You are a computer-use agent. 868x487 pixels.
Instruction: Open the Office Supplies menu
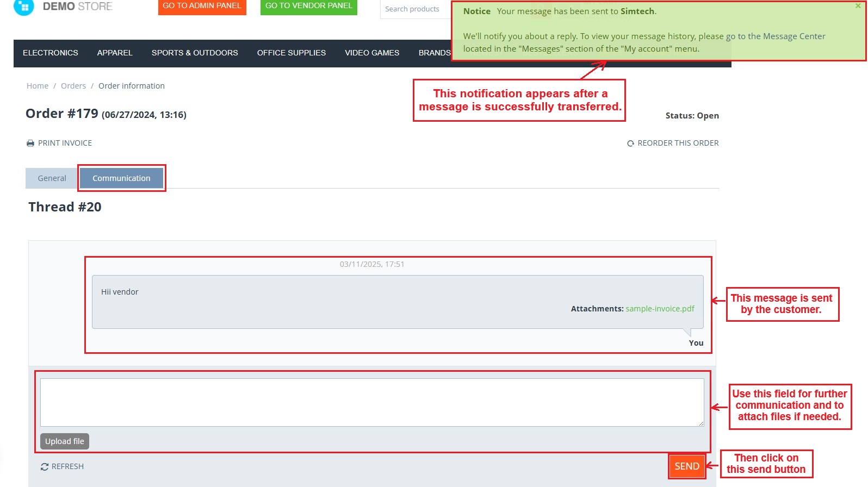pos(292,53)
